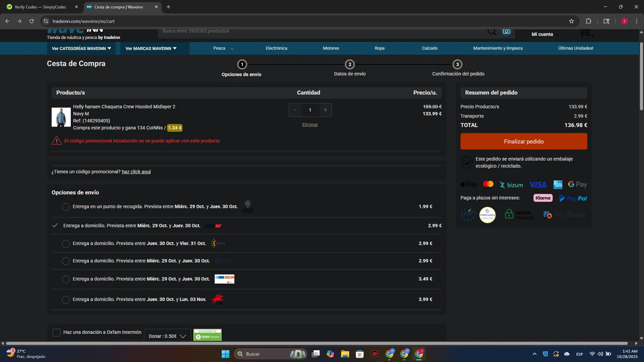Select the Cesta de compra Waveinn tab

coord(119,7)
